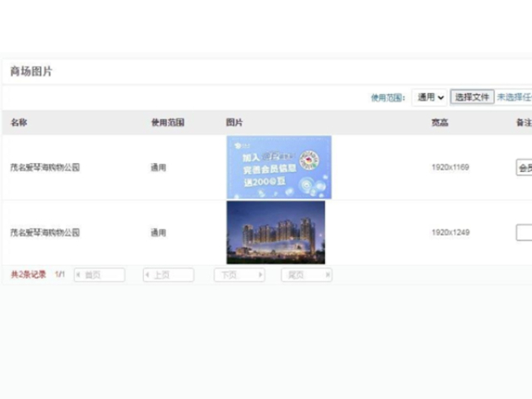Viewport: 532px width, 399px height.
Task: Select 茂名爱琴海购物公园 in the second row
Action: click(x=45, y=233)
